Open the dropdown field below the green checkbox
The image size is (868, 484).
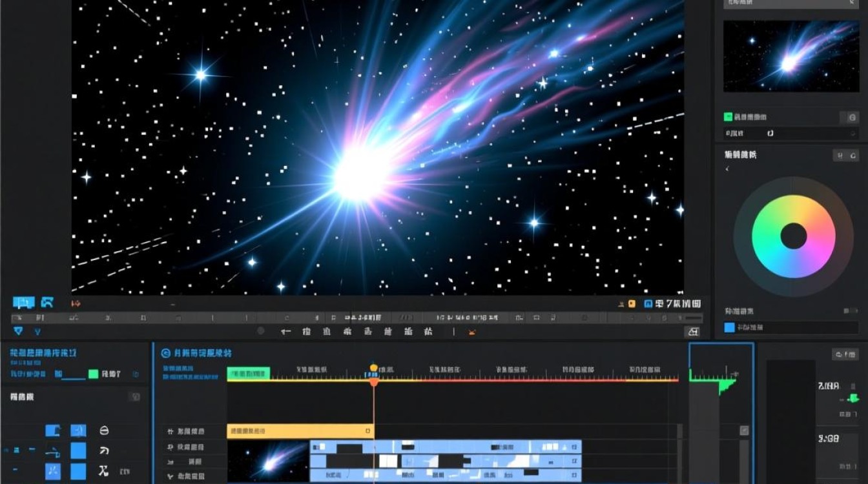pos(790,134)
